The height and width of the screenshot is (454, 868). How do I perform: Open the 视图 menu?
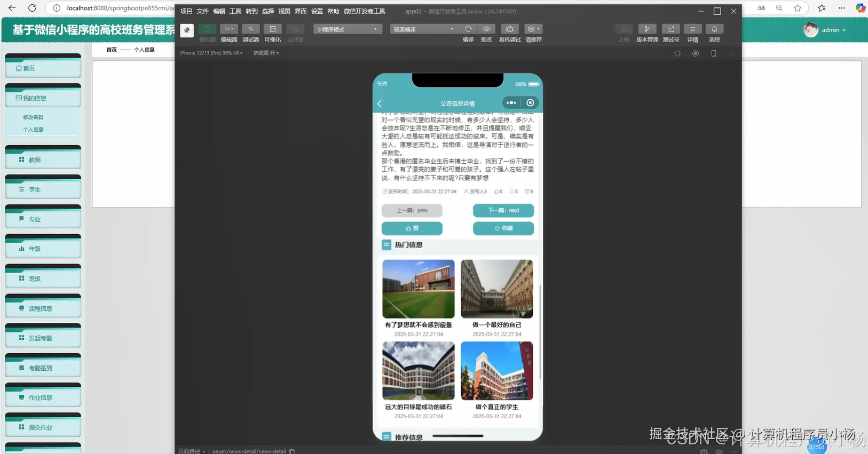coord(285,11)
